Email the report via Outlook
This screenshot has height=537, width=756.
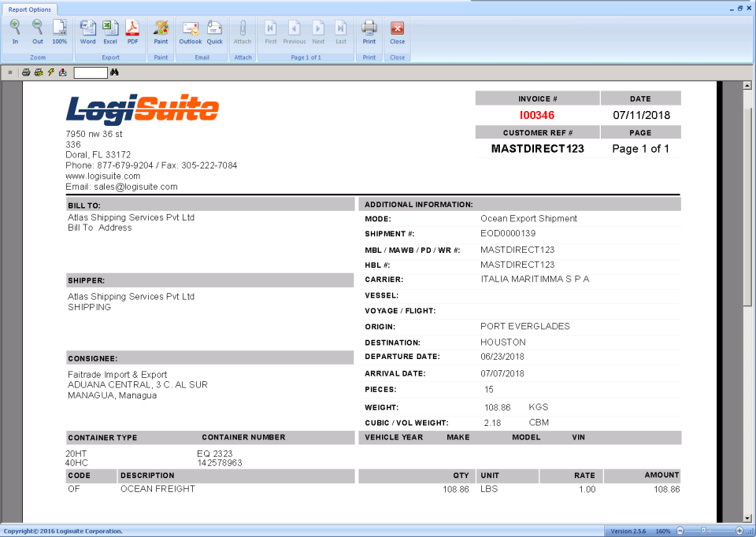click(x=190, y=31)
